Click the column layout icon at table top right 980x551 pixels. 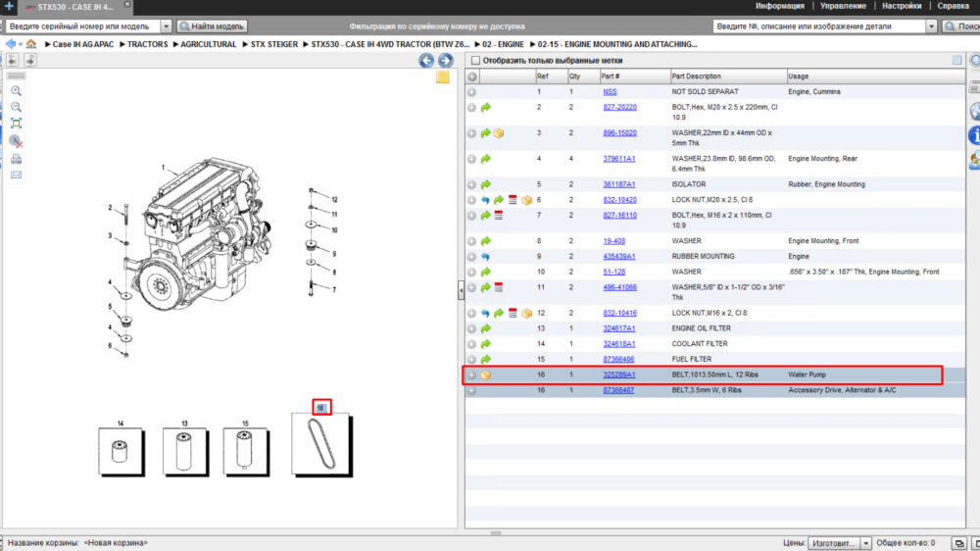(x=956, y=61)
